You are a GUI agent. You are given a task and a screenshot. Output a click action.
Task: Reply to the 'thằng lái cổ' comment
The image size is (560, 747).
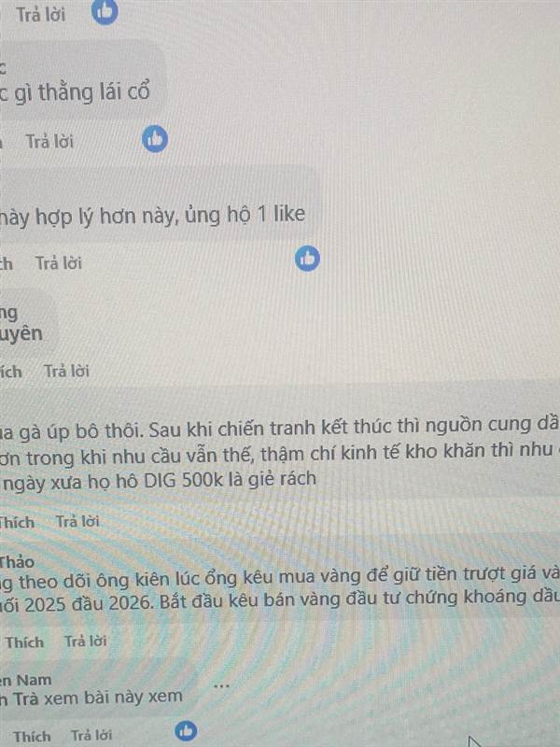(x=49, y=142)
